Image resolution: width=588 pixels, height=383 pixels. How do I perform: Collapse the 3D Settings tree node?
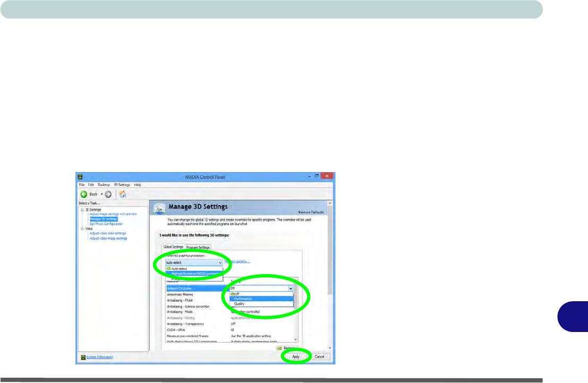(x=82, y=210)
